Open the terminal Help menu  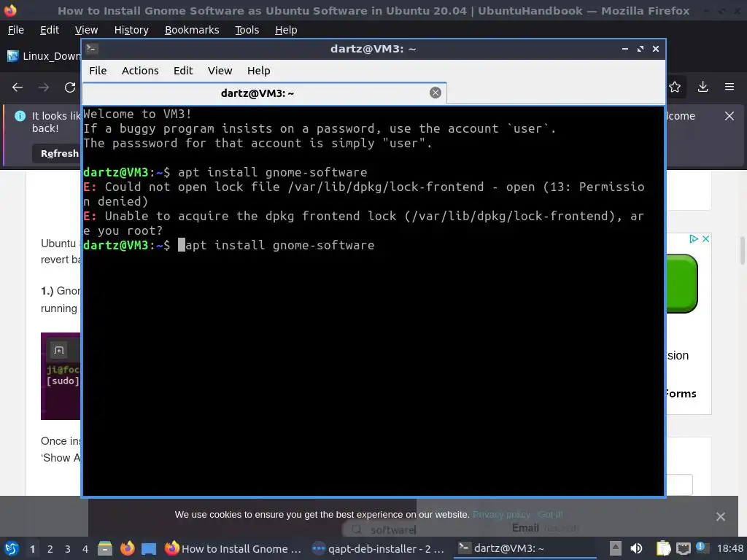259,71
